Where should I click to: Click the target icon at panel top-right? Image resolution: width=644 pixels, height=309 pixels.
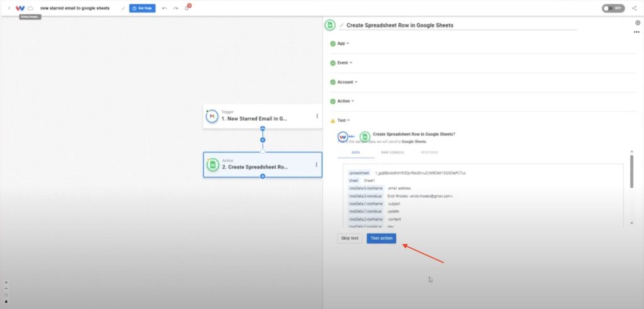[x=638, y=23]
